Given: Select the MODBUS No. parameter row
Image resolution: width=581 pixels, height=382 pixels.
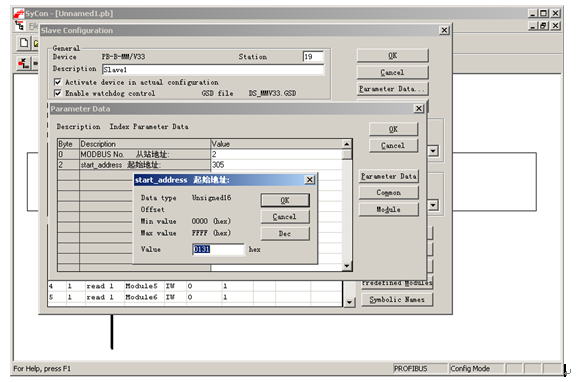Looking at the screenshot, I should pyautogui.click(x=199, y=154).
